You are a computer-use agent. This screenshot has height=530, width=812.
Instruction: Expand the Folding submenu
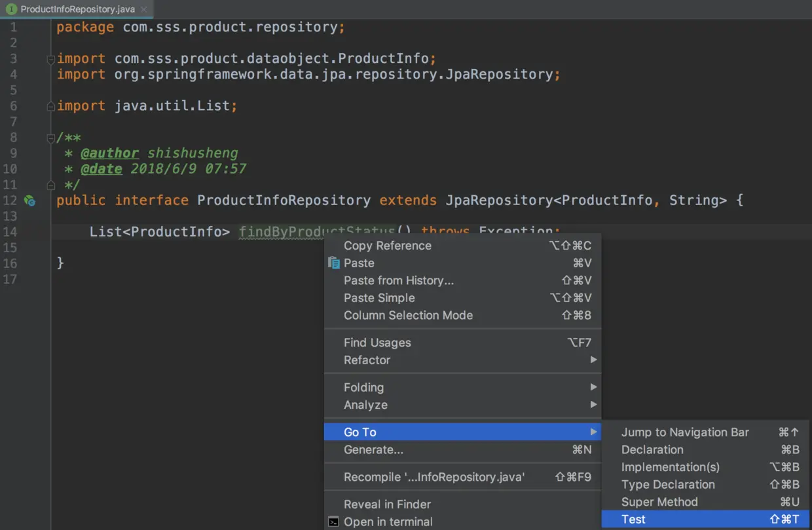(462, 387)
